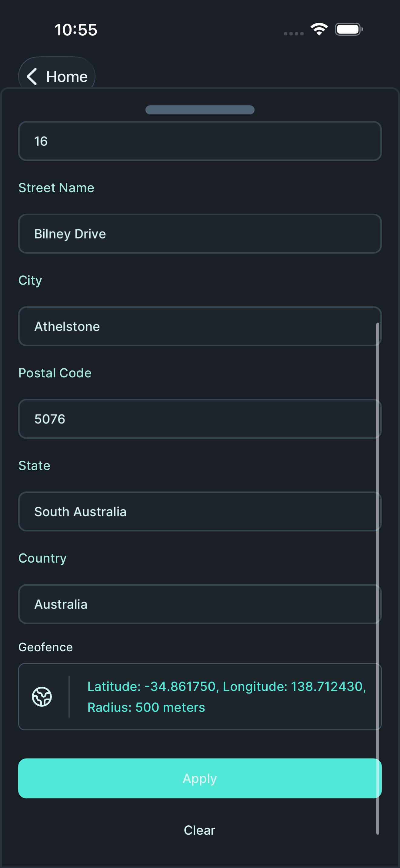The height and width of the screenshot is (868, 400).
Task: Select the street number field showing 16
Action: (200, 141)
